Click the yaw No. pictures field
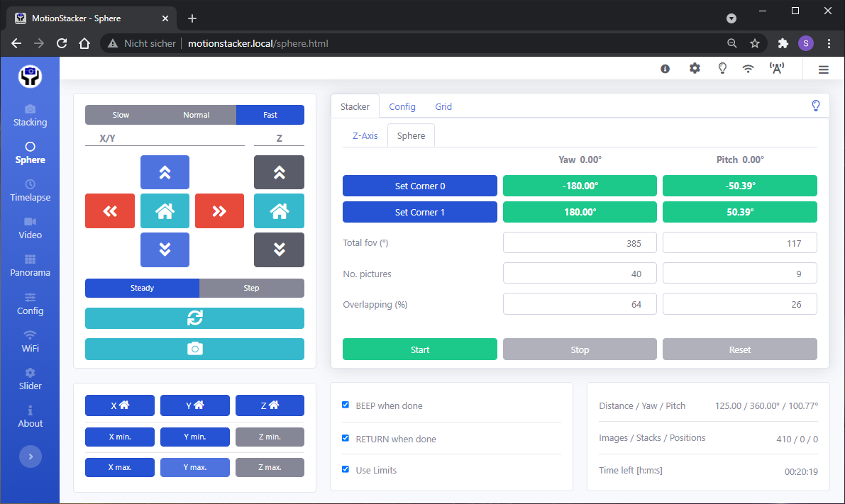This screenshot has width=845, height=504. (579, 274)
